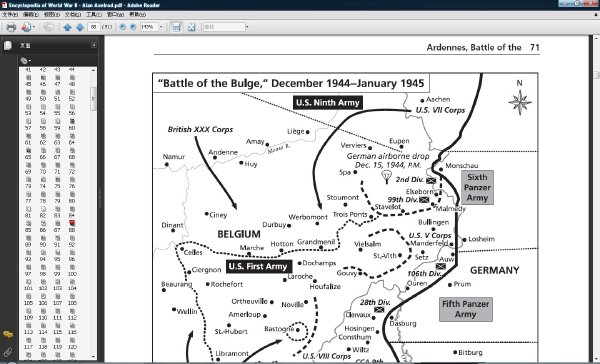Go to previous page with up arrow
The width and height of the screenshot is (600, 364).
pyautogui.click(x=67, y=27)
